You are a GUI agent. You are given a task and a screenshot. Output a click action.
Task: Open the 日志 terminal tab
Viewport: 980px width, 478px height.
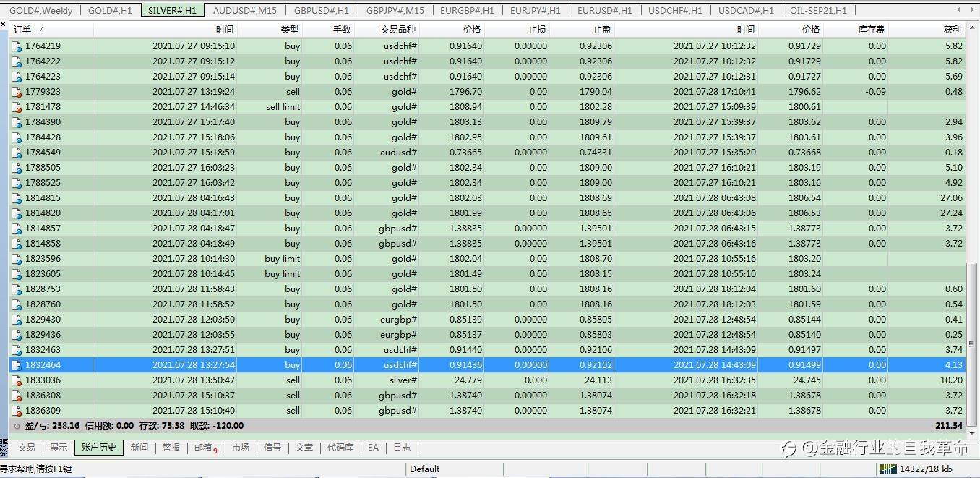tap(402, 448)
